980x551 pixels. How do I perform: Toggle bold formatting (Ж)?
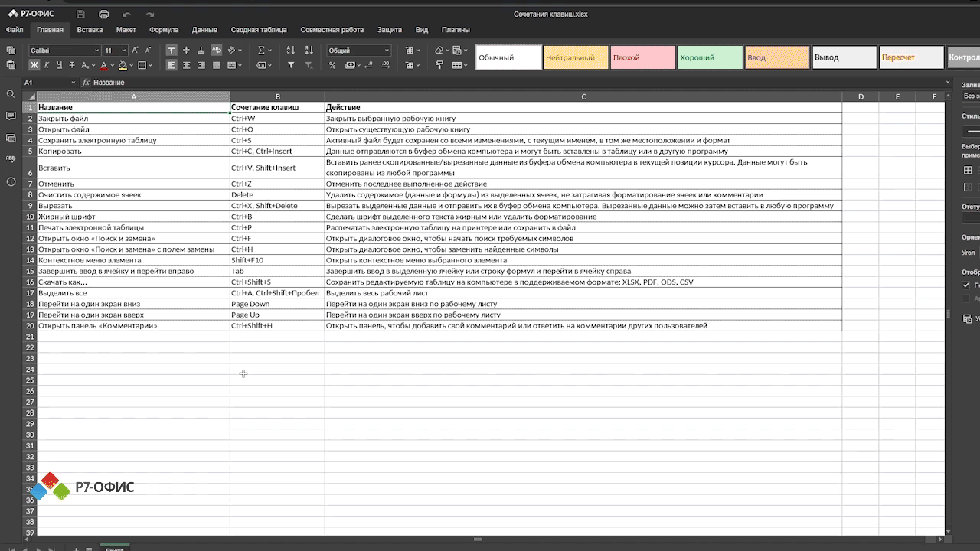[34, 65]
